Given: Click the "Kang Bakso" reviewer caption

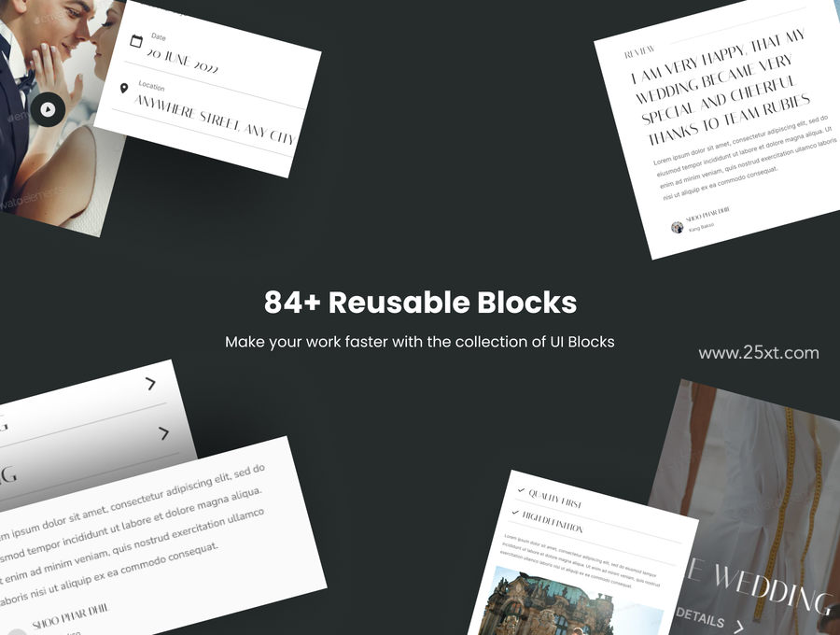Looking at the screenshot, I should point(701,227).
